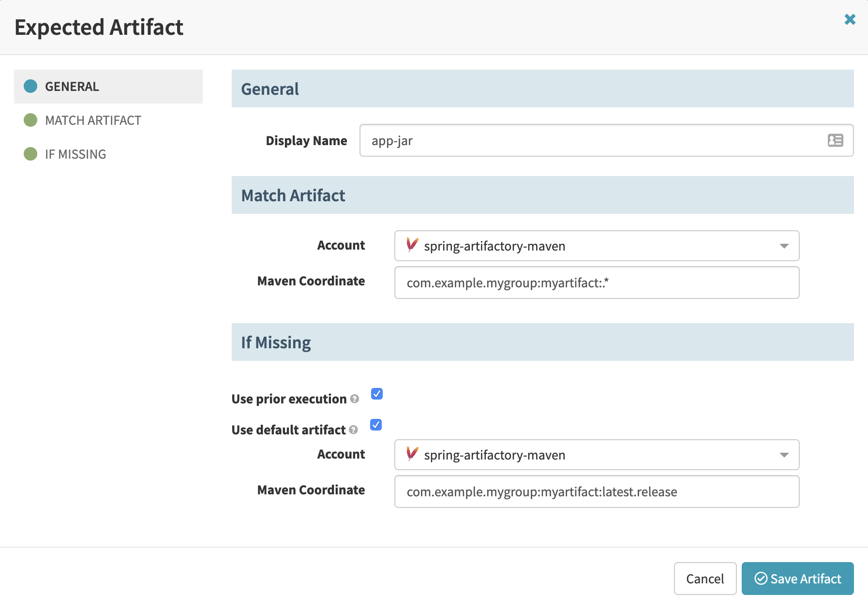The height and width of the screenshot is (609, 868).
Task: Click the contact card icon in Display Name field
Action: click(835, 140)
